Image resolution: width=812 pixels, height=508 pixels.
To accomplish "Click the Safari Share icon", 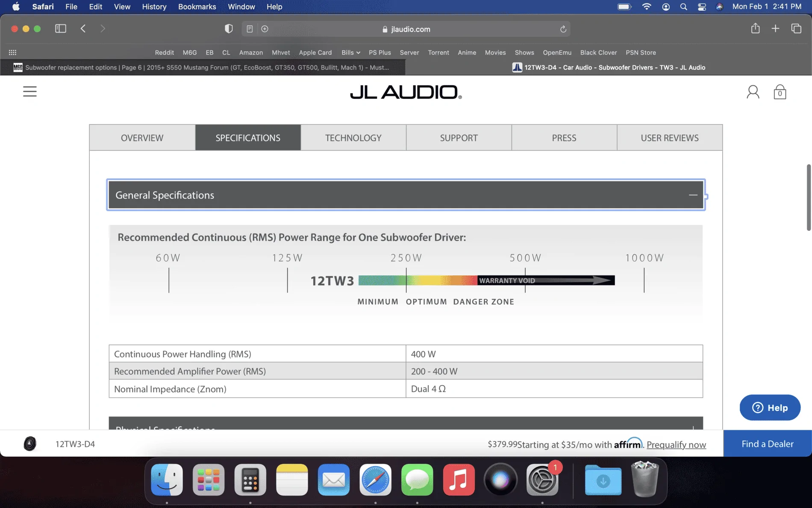I will point(755,29).
